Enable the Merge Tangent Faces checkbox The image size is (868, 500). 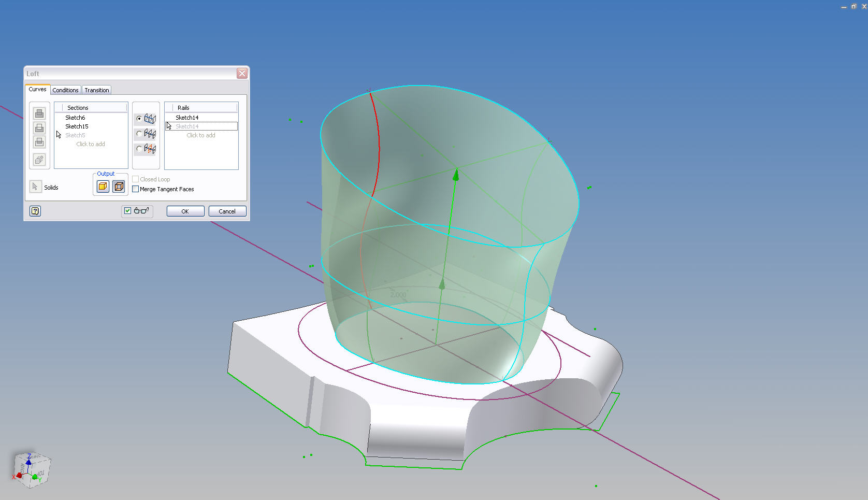pyautogui.click(x=136, y=189)
